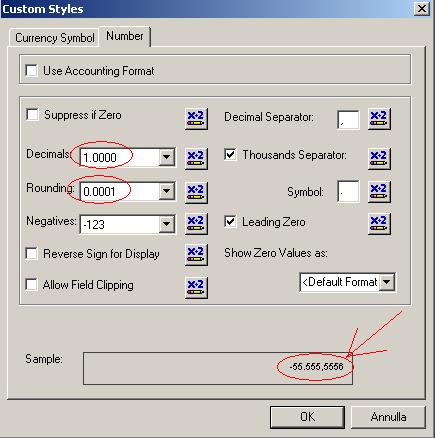Click the Annulla cancel button
The width and height of the screenshot is (435, 438).
tap(388, 417)
